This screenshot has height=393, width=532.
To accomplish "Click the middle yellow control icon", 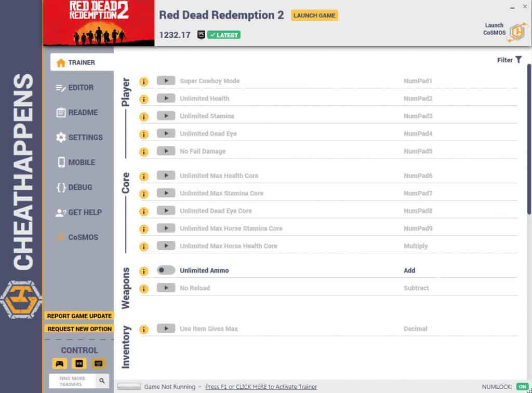I will [x=79, y=363].
